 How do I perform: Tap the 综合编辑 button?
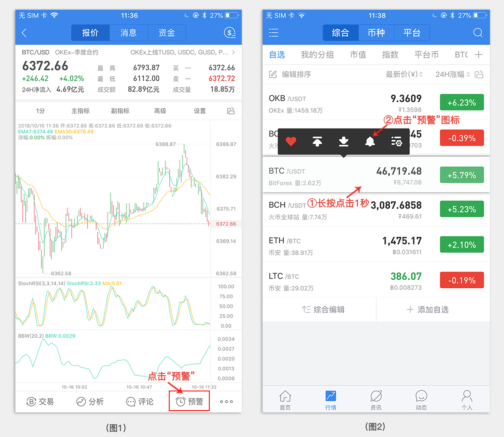pos(319,310)
